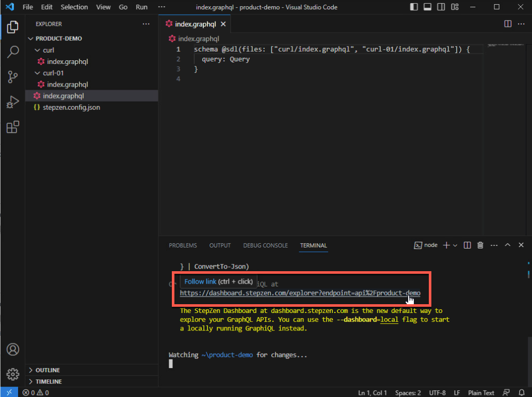Toggle the bottom panel layout button
The width and height of the screenshot is (532, 397).
click(427, 7)
